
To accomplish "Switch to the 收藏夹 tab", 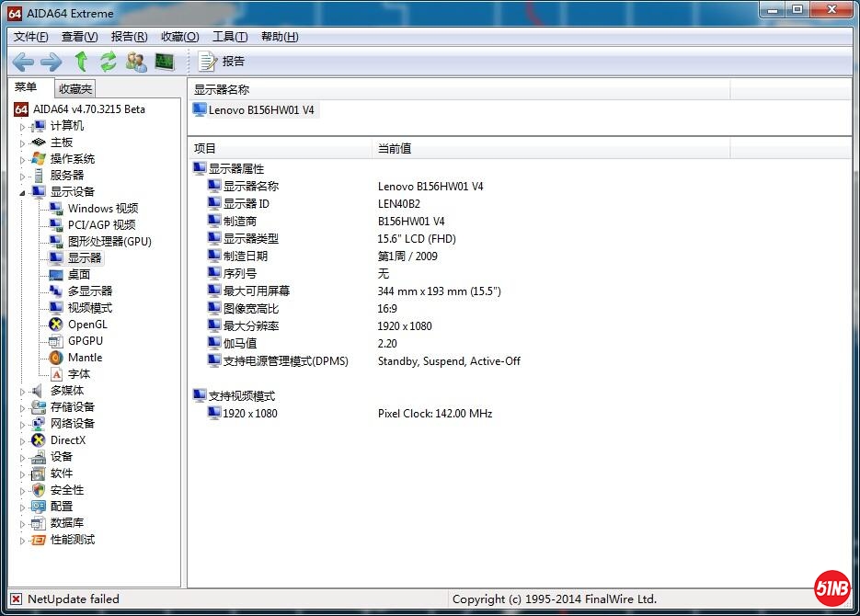I will click(75, 89).
